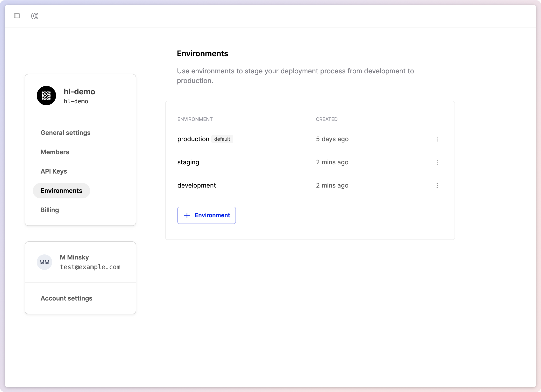
Task: Click the development '2 mins ago' timestamp
Action: click(x=332, y=185)
